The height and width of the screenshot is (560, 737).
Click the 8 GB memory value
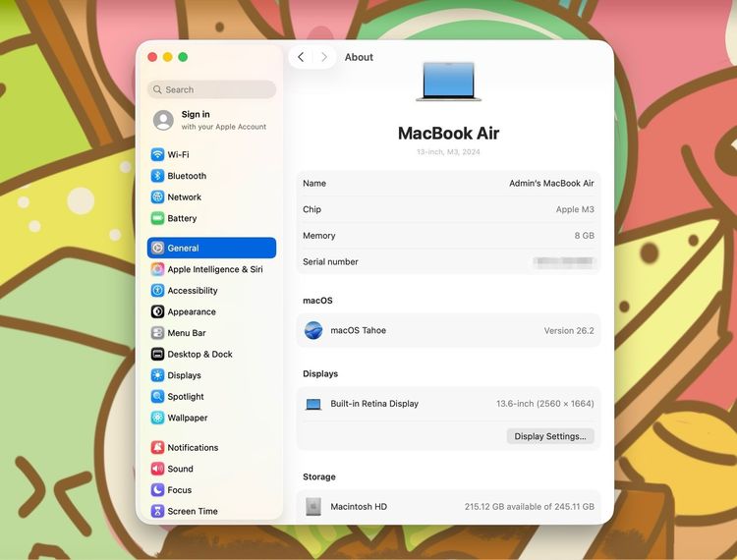[x=585, y=236]
